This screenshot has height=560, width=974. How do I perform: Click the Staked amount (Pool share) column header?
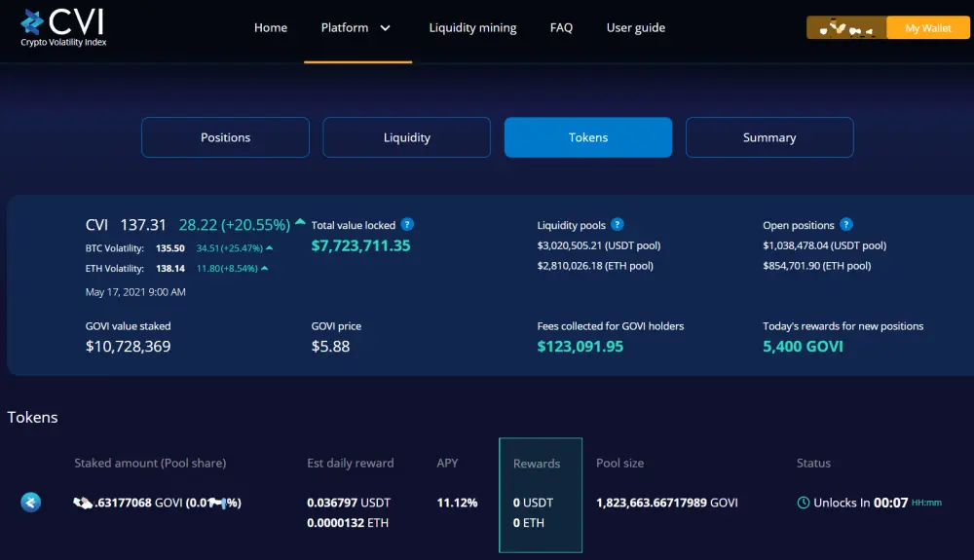click(x=150, y=464)
